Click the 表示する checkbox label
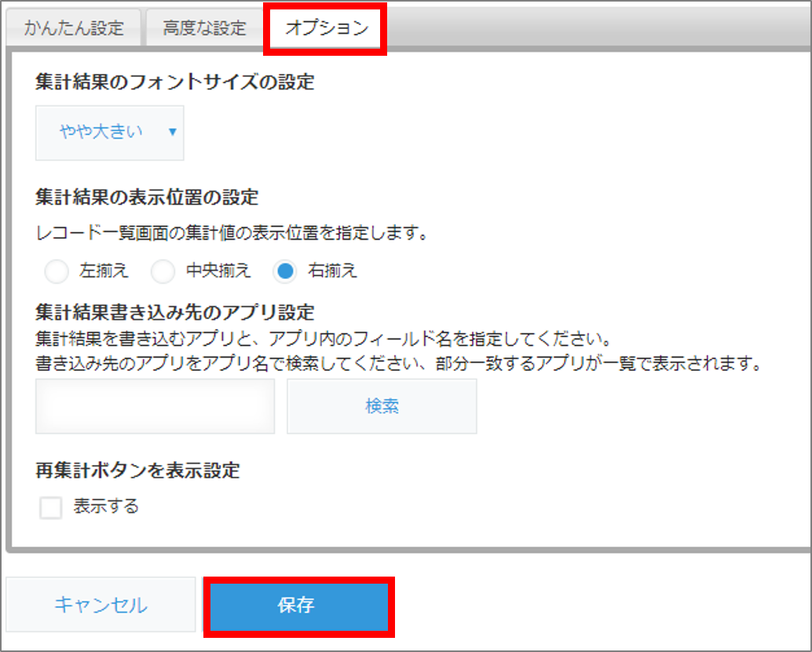Image resolution: width=812 pixels, height=652 pixels. (x=106, y=507)
